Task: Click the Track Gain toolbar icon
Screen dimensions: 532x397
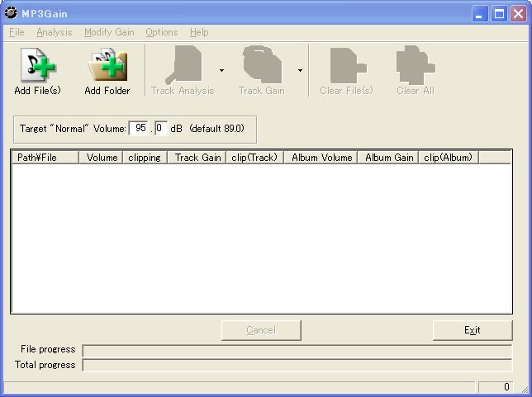Action: [x=262, y=64]
